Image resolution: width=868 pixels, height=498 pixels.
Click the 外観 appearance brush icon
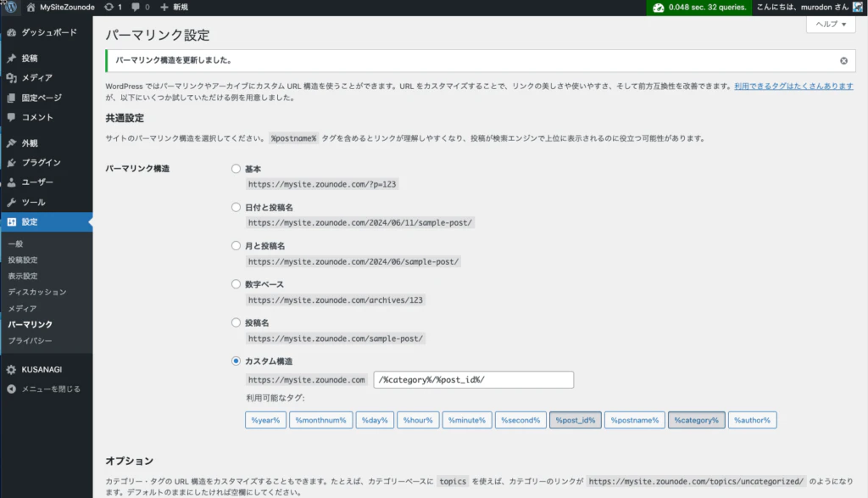point(12,143)
